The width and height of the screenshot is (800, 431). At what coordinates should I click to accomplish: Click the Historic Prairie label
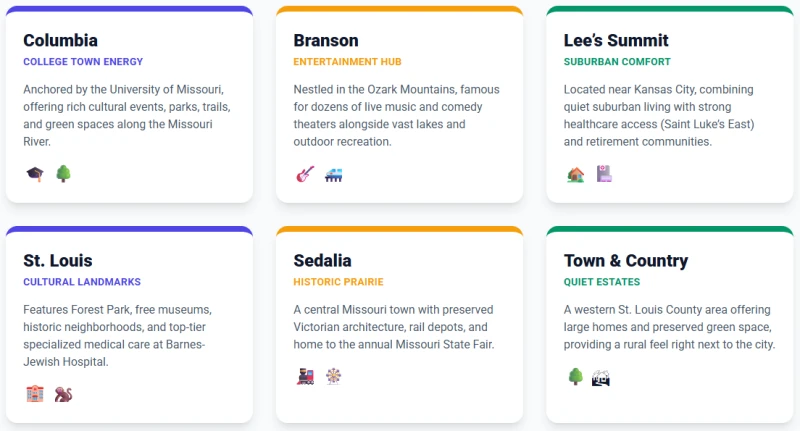(338, 282)
